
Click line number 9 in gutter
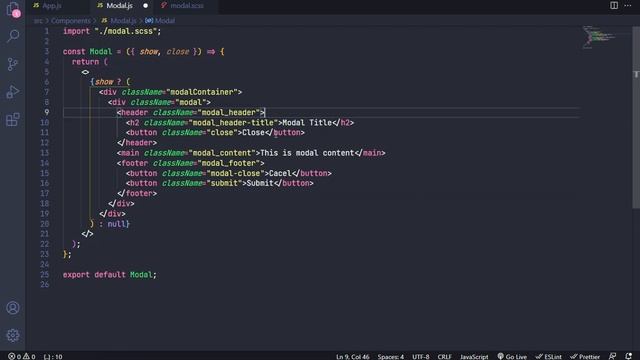pyautogui.click(x=47, y=112)
